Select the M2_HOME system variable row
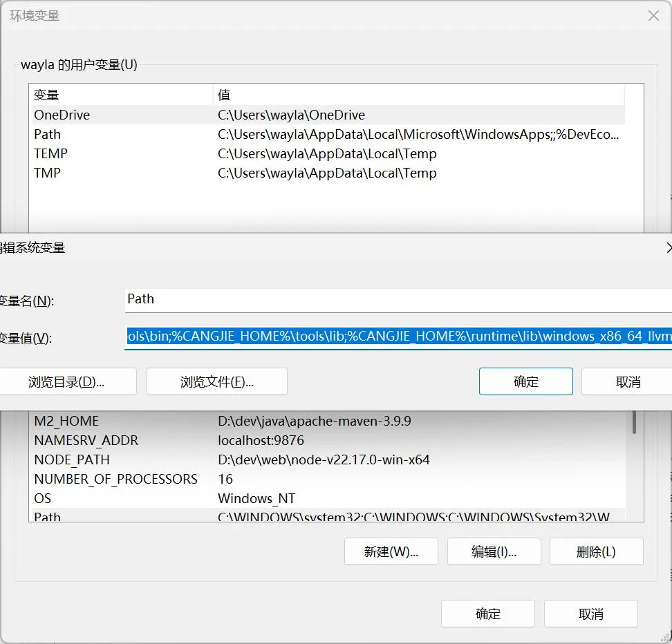The image size is (672, 644). [x=328, y=421]
